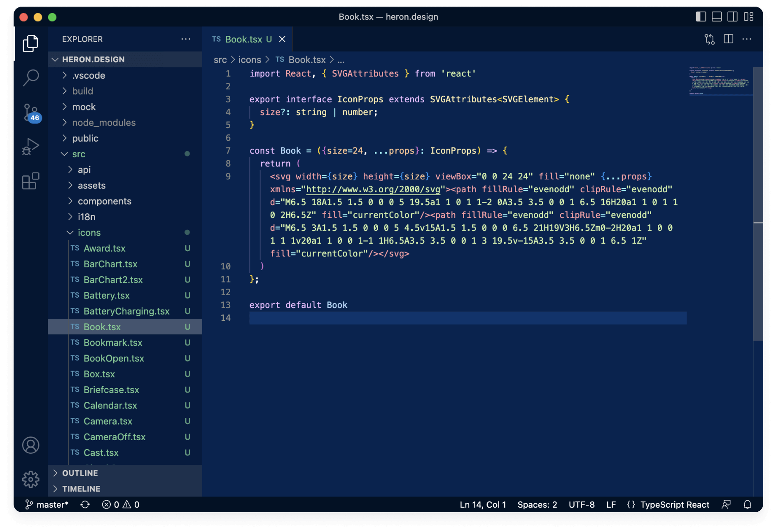Toggle primary side bar layout icon
The width and height of the screenshot is (776, 532).
(x=701, y=16)
